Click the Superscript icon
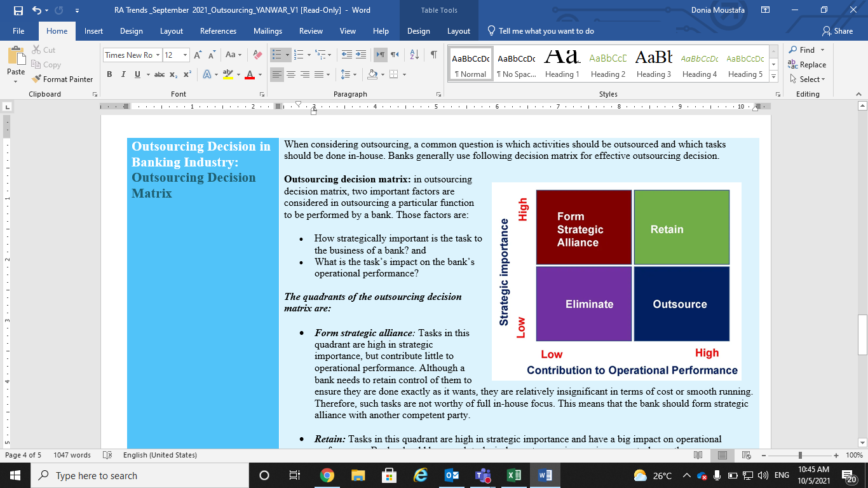The image size is (868, 488). click(x=187, y=74)
